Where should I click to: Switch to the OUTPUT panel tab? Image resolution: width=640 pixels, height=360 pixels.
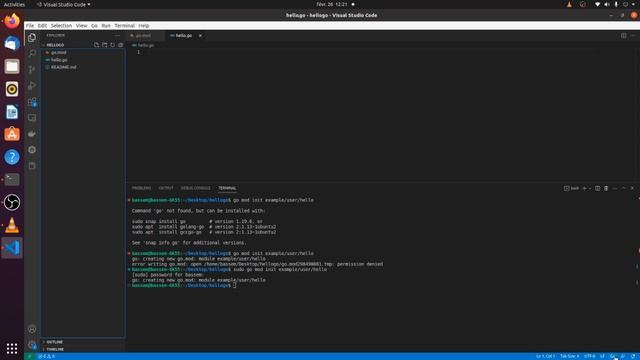tap(166, 188)
